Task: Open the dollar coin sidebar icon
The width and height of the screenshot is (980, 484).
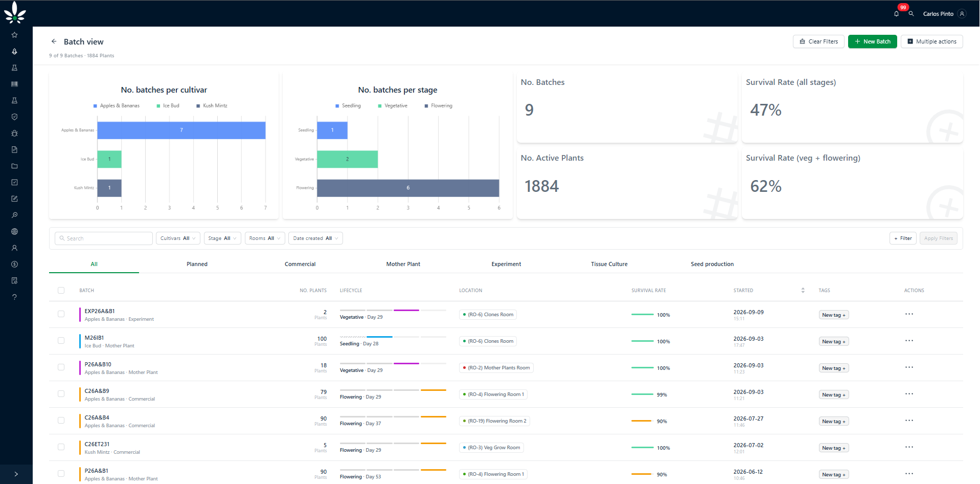Action: coord(14,264)
